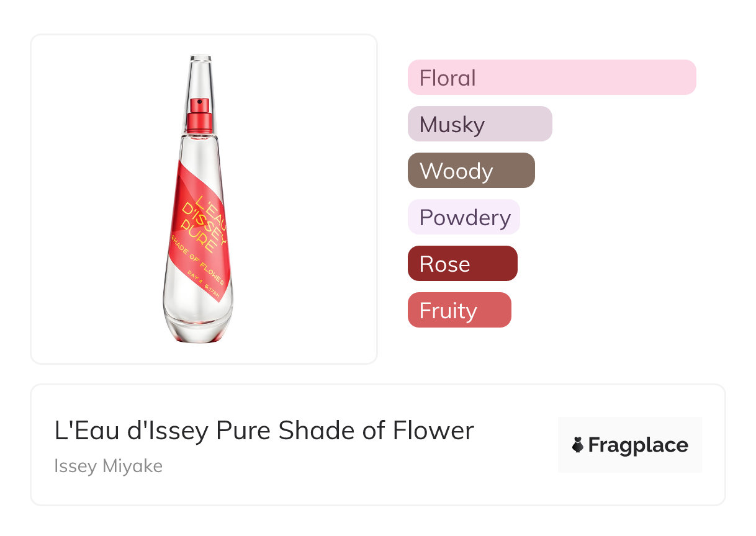The height and width of the screenshot is (536, 756).
Task: Select the Musky accord bar
Action: (x=479, y=124)
